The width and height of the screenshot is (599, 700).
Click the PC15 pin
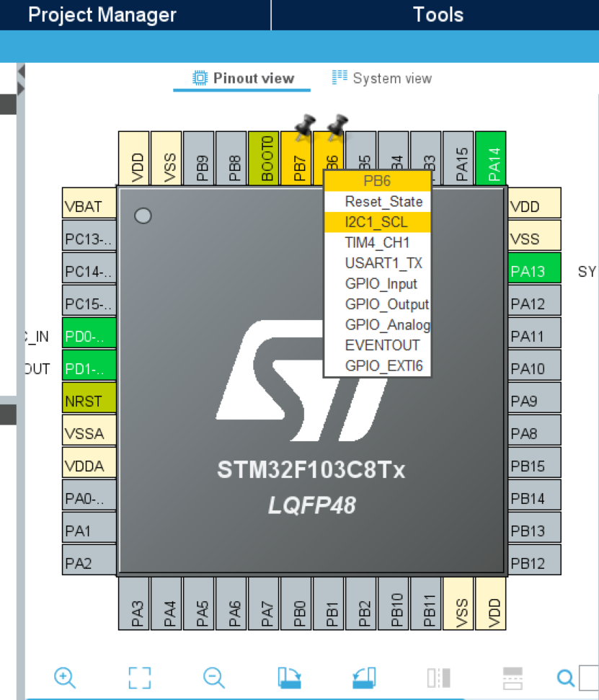pos(89,300)
